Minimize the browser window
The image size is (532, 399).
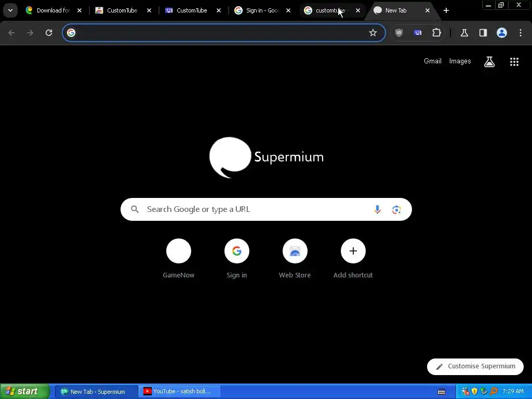pos(488,5)
